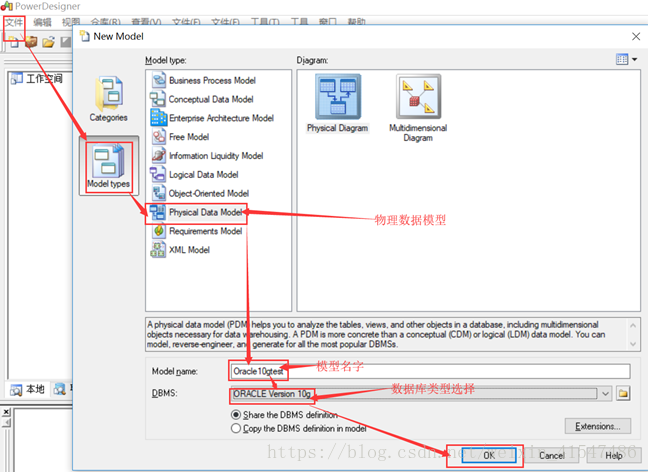This screenshot has width=648, height=472.
Task: Choose Physical Data Model icon
Action: point(157,212)
